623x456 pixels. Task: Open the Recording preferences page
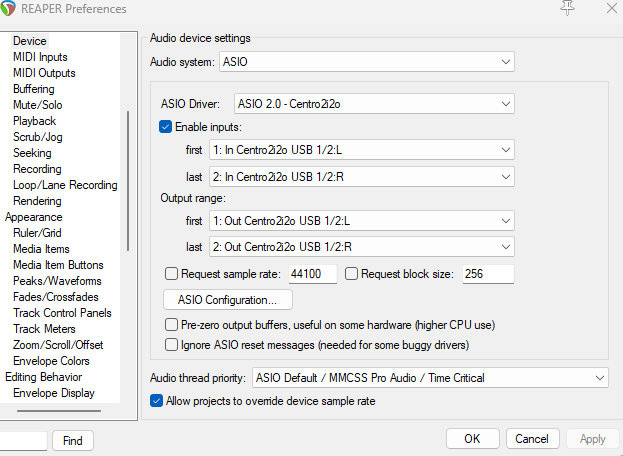pos(37,169)
